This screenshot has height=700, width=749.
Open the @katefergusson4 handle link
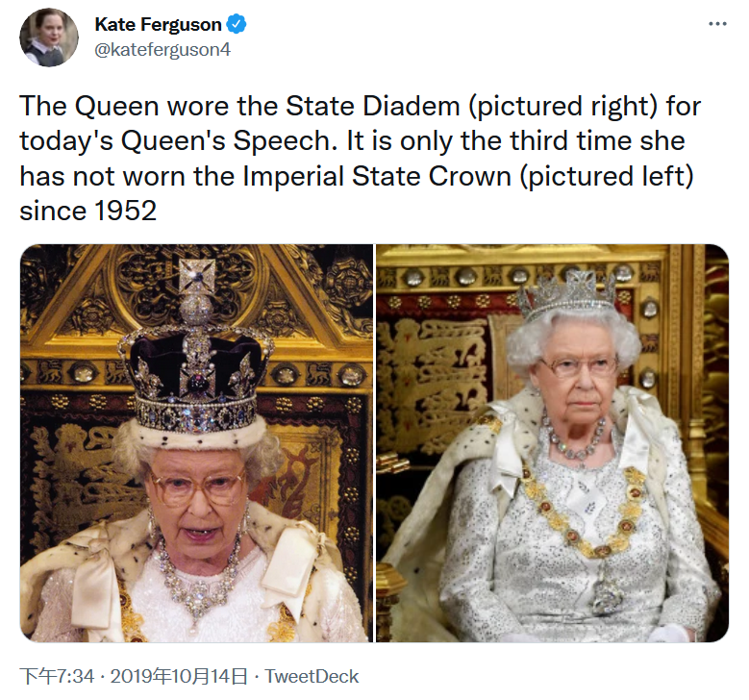(x=162, y=50)
